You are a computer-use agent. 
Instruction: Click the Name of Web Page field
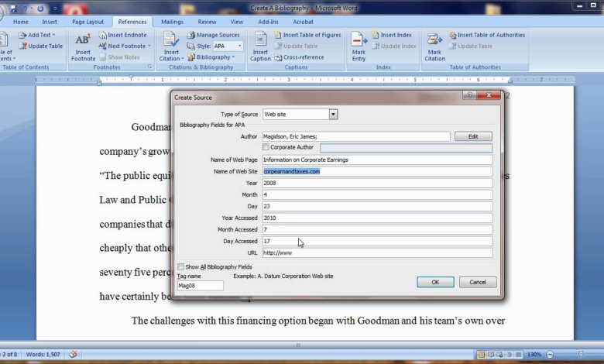[378, 160]
